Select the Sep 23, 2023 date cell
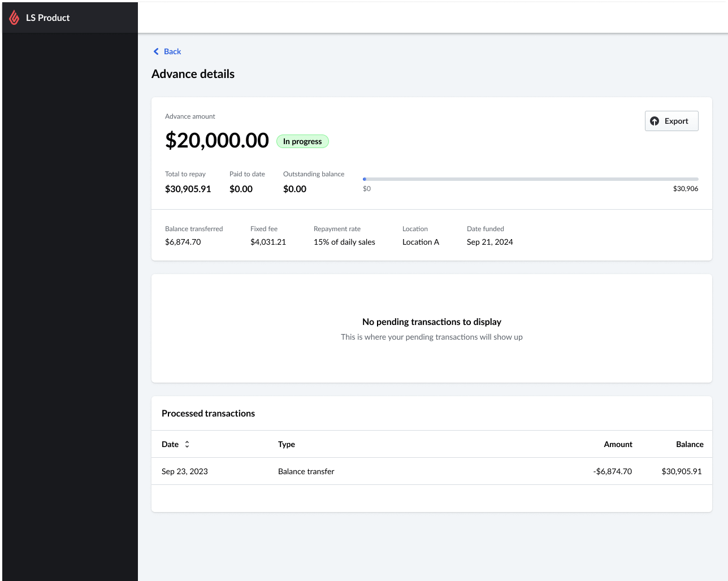728x581 pixels. point(185,471)
